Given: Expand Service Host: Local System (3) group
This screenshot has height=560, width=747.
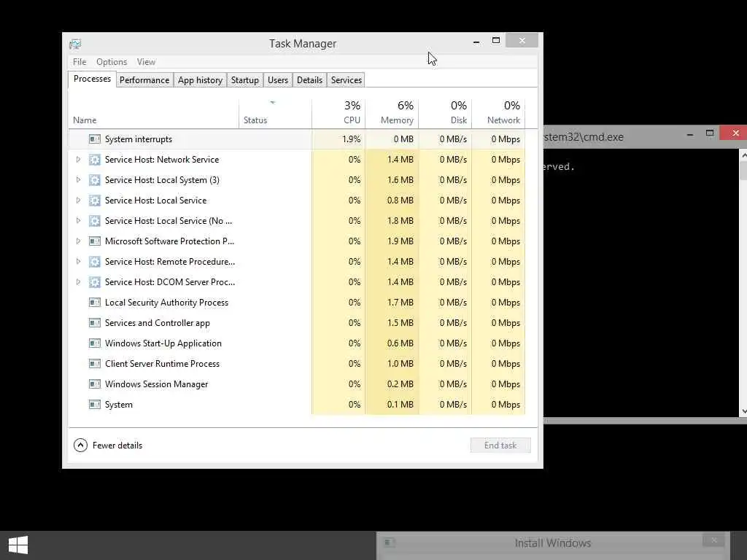Looking at the screenshot, I should point(78,180).
